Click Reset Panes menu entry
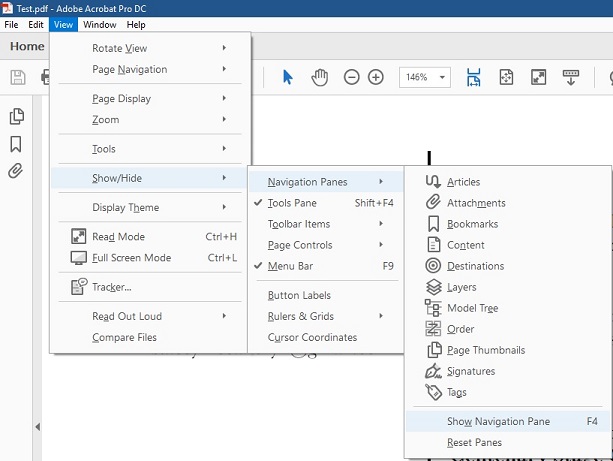Image resolution: width=613 pixels, height=461 pixels. pos(507,442)
